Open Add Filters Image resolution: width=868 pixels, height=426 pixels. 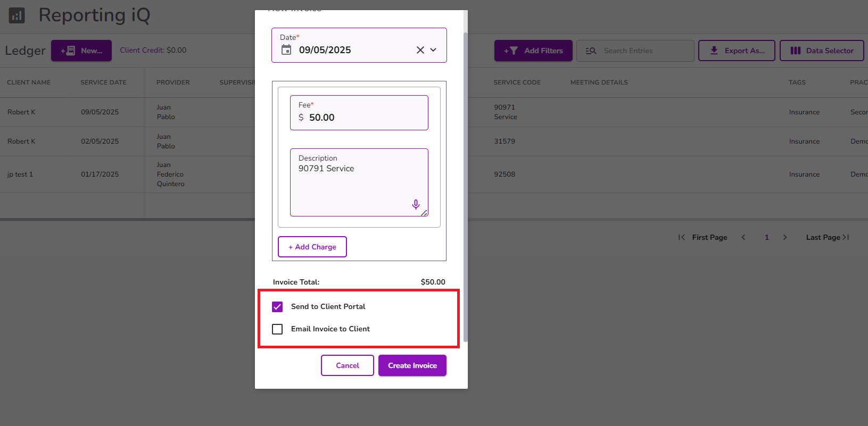coord(533,51)
